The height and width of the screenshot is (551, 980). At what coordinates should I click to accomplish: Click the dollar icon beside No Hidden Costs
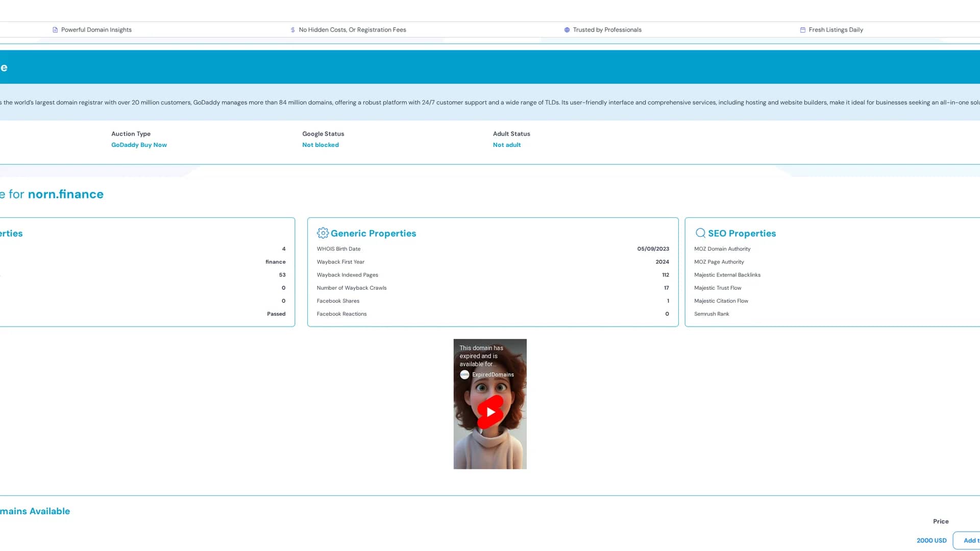point(292,30)
